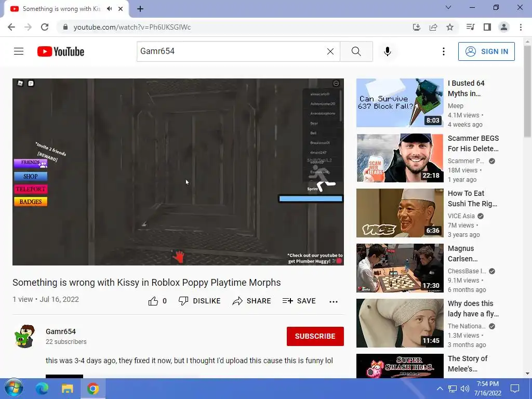The image size is (532, 399).
Task: Open Chrome three-dot menu
Action: tap(521, 27)
